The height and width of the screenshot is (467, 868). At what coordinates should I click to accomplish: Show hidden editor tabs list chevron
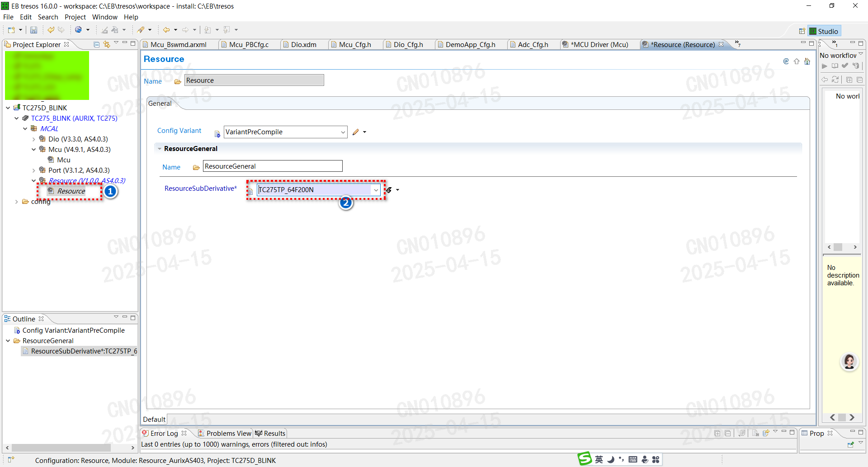click(x=737, y=44)
